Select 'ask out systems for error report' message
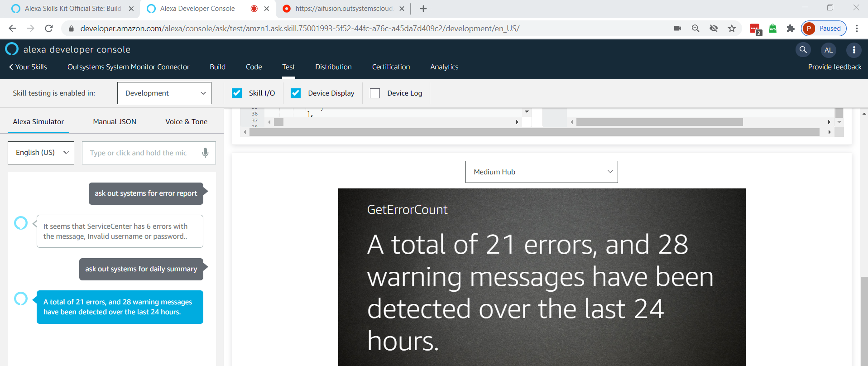Screen dimensions: 868x366 146,193
